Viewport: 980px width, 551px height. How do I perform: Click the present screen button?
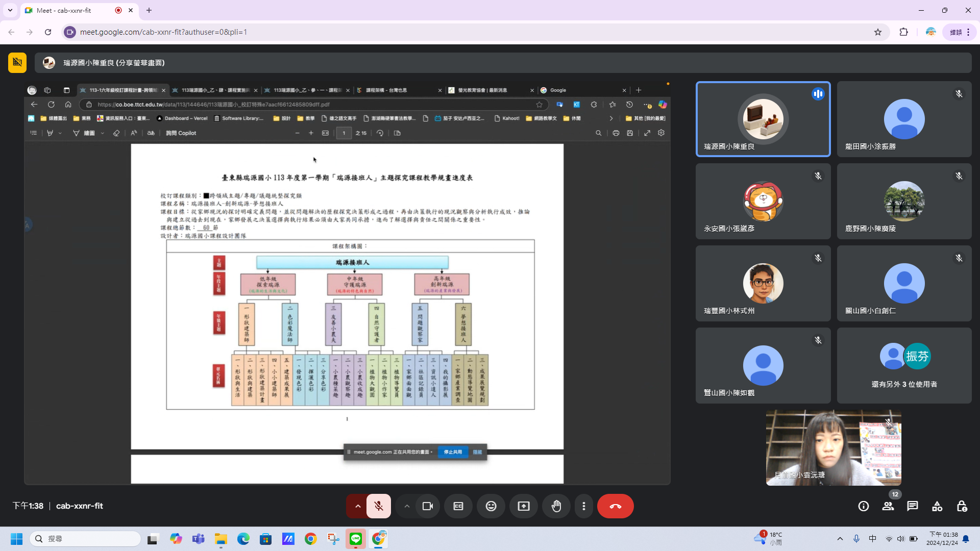click(x=524, y=506)
